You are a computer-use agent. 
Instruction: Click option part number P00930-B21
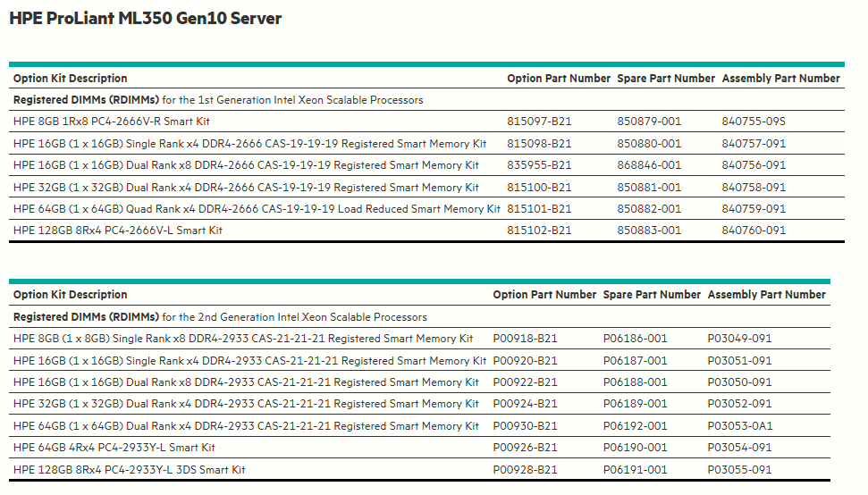(526, 426)
